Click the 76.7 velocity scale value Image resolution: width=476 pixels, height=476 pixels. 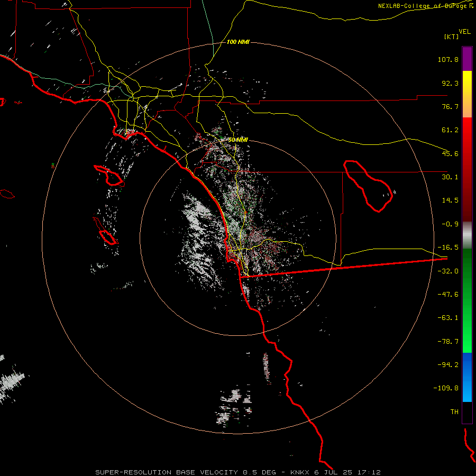450,106
